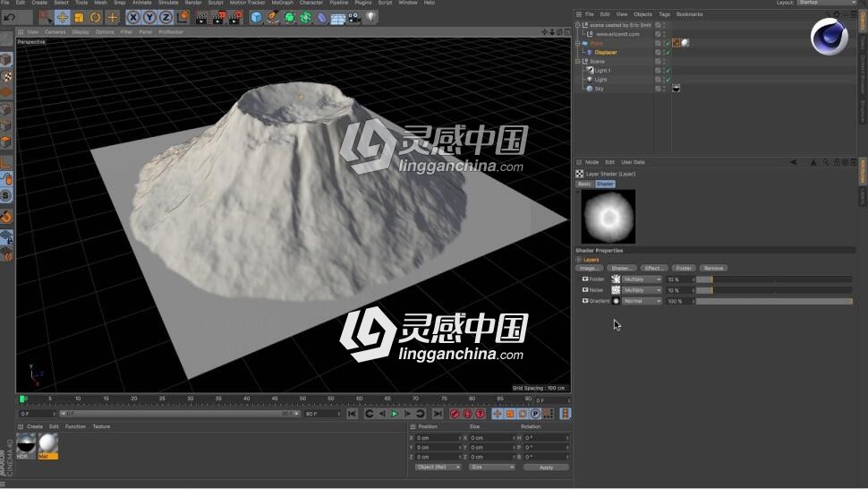
Task: Toggle X axis lock
Action: [x=132, y=18]
